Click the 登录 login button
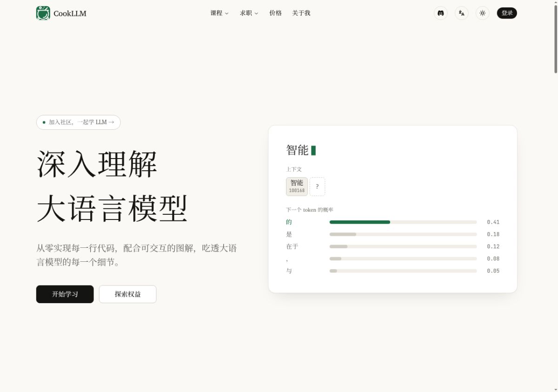Screen dimensions: 558x392 507,13
